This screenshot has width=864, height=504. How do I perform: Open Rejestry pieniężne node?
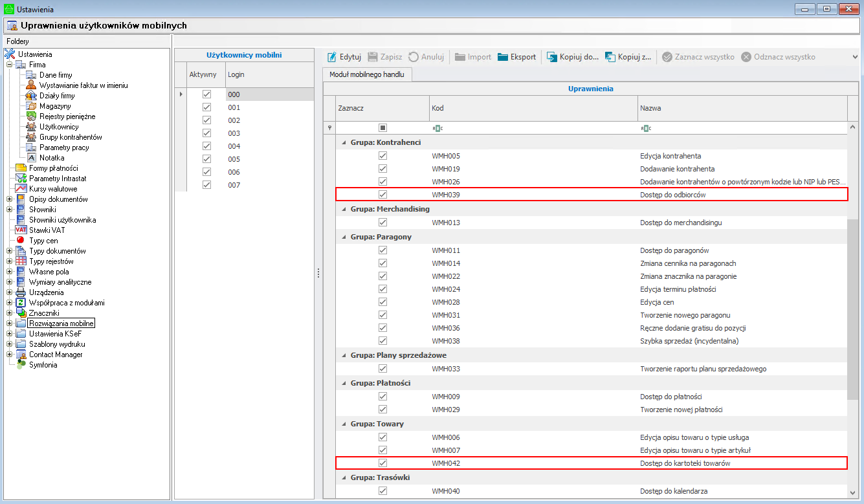click(x=67, y=116)
